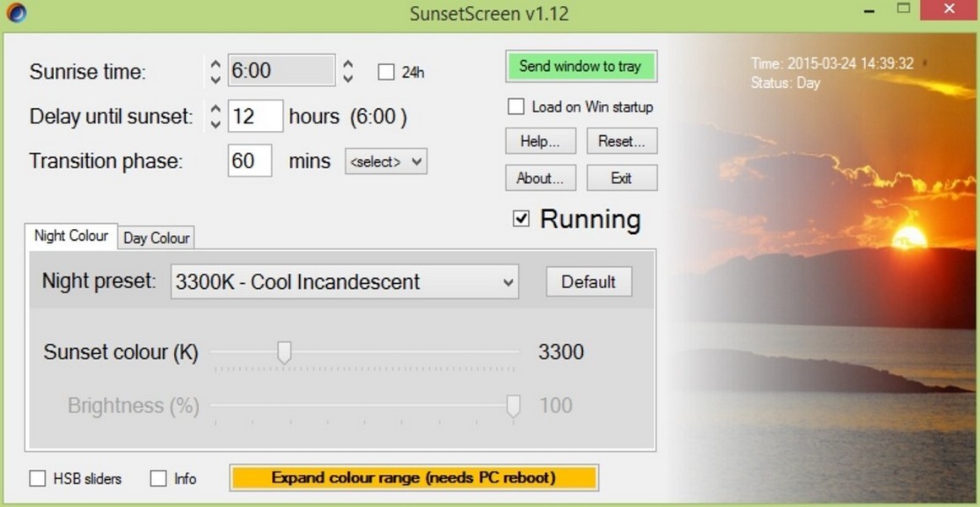
Task: Increase delay until sunset hours
Action: 215,109
